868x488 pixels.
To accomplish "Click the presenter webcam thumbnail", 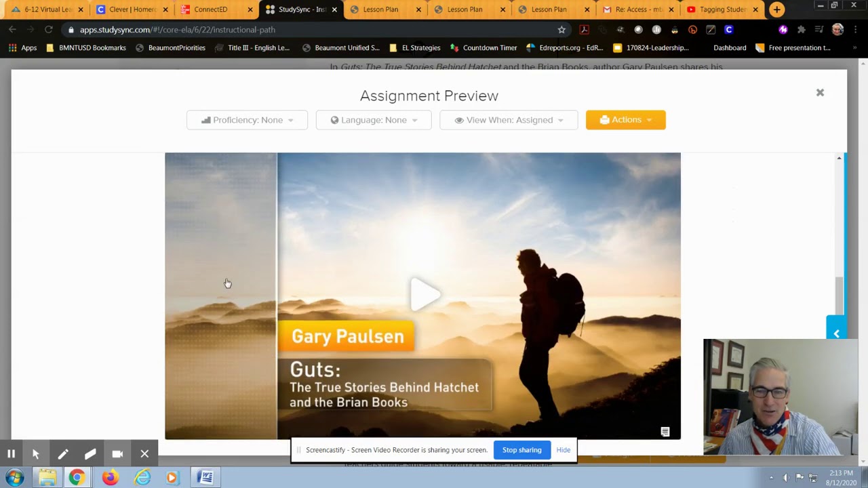I will (x=781, y=397).
